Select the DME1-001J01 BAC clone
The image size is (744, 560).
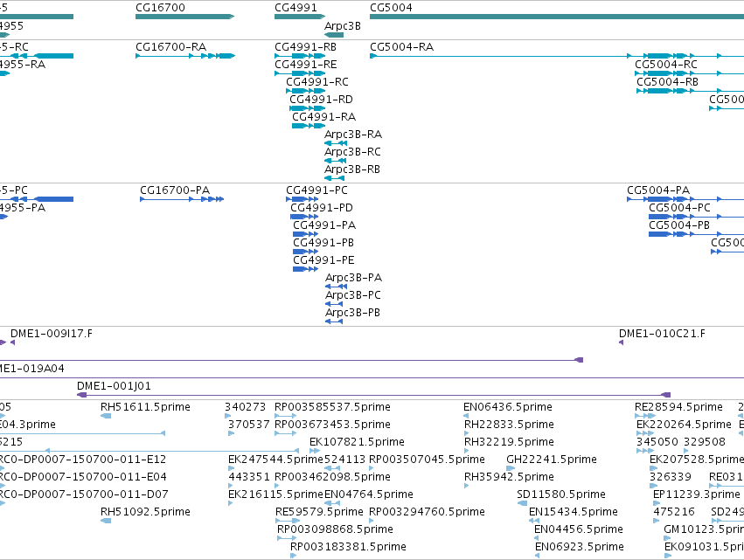[x=374, y=395]
